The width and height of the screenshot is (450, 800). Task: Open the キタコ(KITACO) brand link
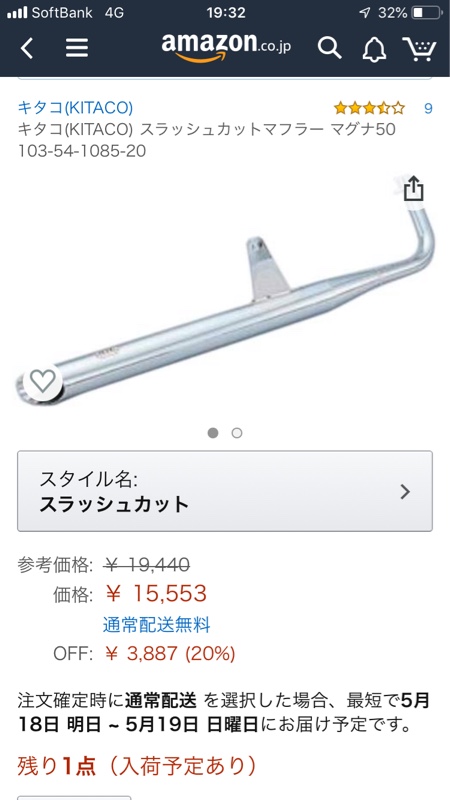(76, 108)
